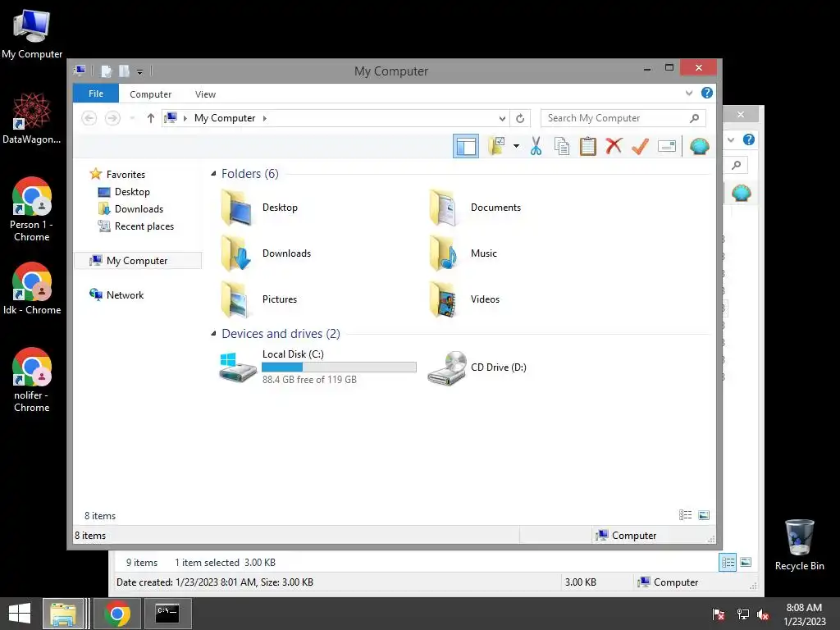Collapse the Folders (6) group

214,174
